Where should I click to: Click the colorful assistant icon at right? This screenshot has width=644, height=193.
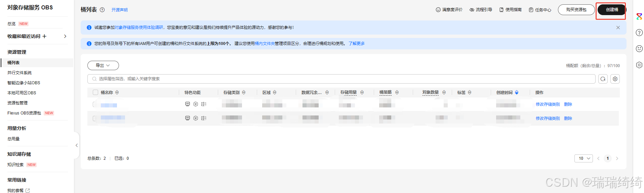point(639,16)
